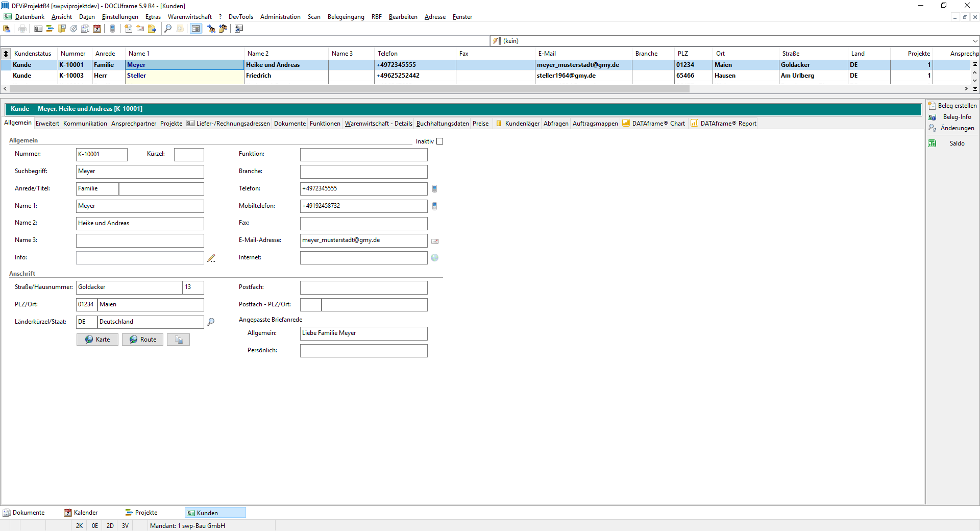
Task: Open the Liefer-/Rechnungsadressen tab
Action: point(228,124)
